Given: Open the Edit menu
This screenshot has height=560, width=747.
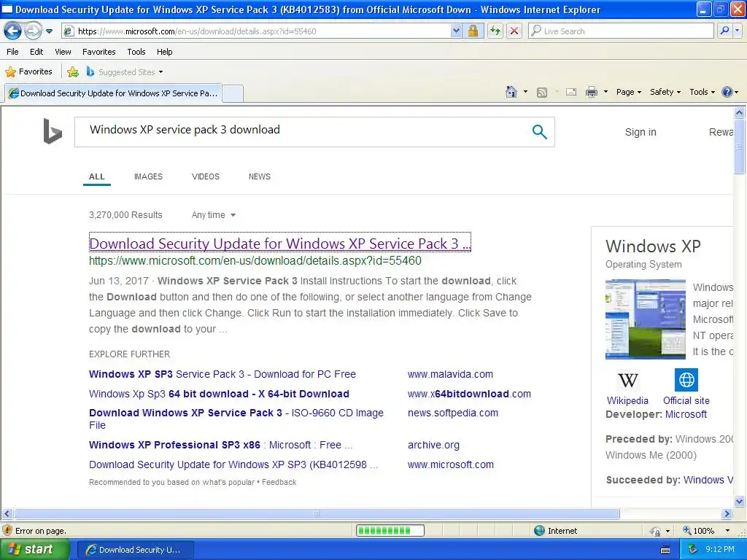Looking at the screenshot, I should coord(36,52).
